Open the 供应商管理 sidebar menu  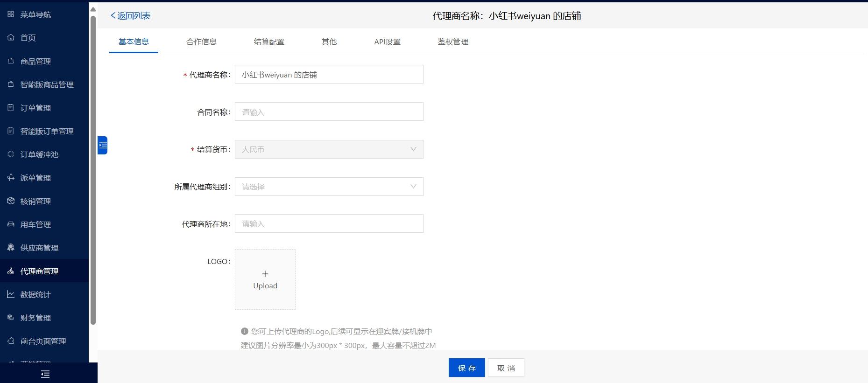(x=44, y=247)
